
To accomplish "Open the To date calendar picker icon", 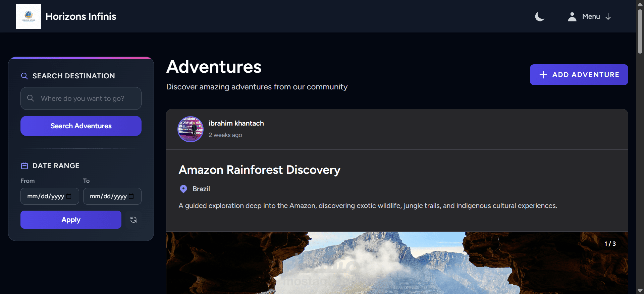I will tap(131, 196).
